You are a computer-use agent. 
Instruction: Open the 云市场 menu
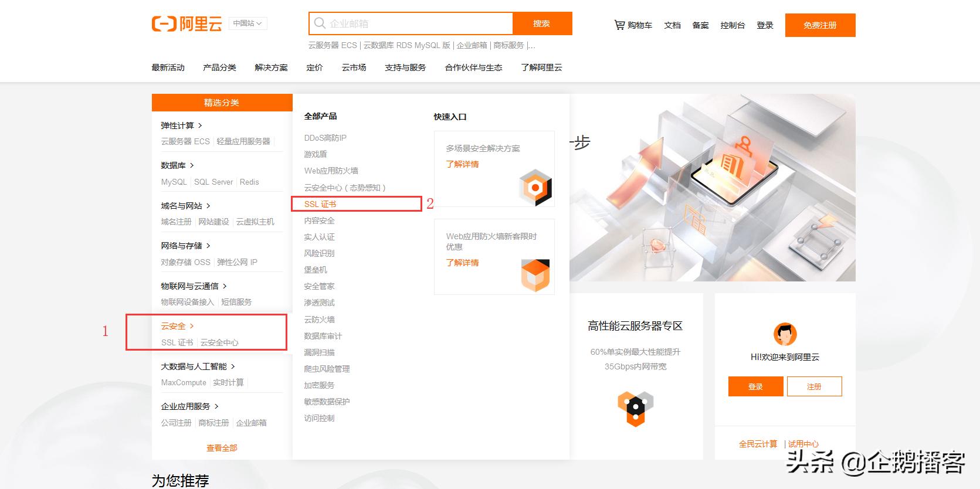354,67
